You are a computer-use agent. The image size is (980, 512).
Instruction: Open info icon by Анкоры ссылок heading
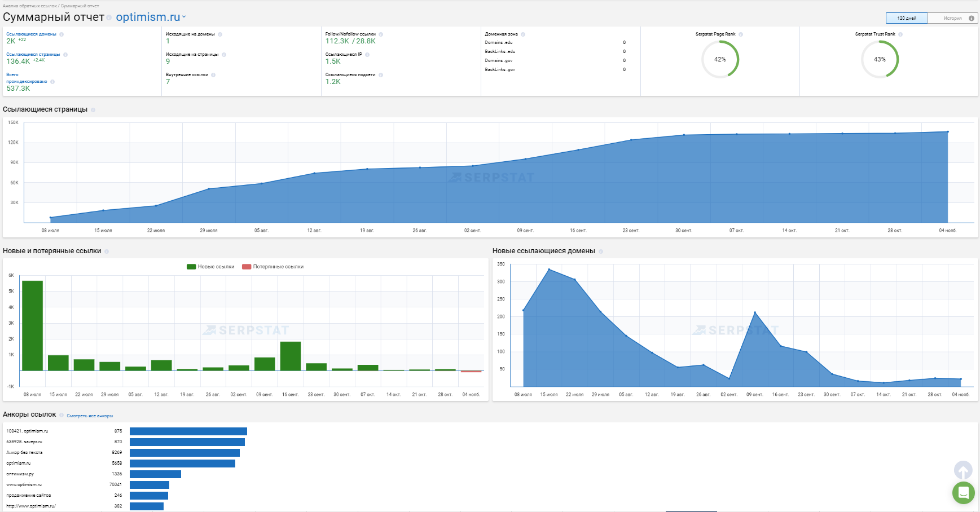61,415
